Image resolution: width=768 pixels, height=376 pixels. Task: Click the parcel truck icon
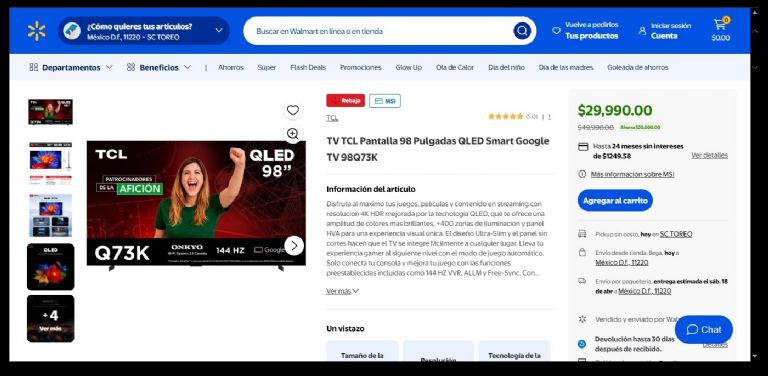point(582,281)
